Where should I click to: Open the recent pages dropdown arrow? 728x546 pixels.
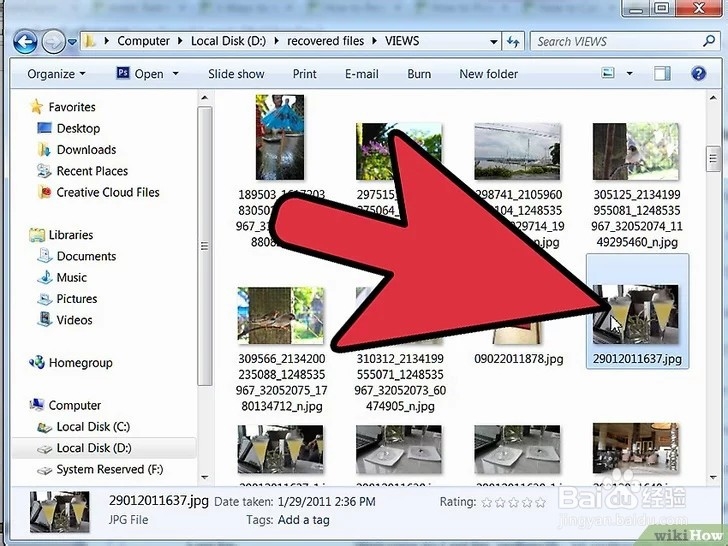coord(72,42)
